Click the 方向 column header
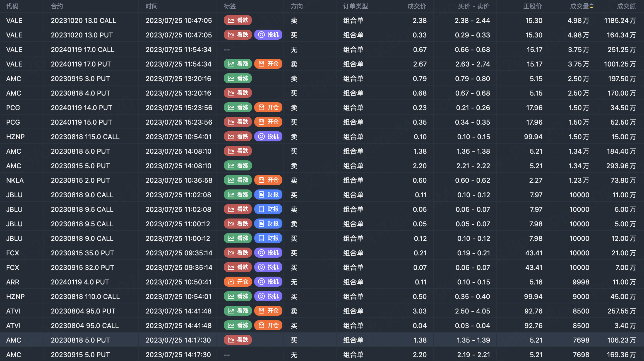The image size is (644, 361). pos(297,6)
